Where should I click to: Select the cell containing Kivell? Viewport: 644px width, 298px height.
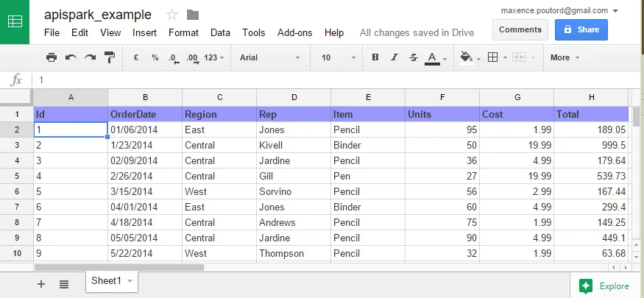pyautogui.click(x=294, y=145)
